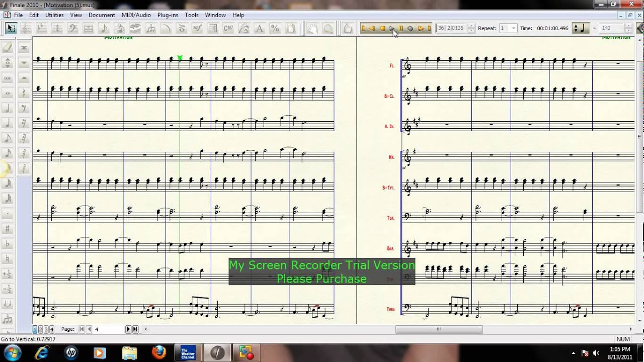Select the Time Signature tool

click(x=57, y=28)
